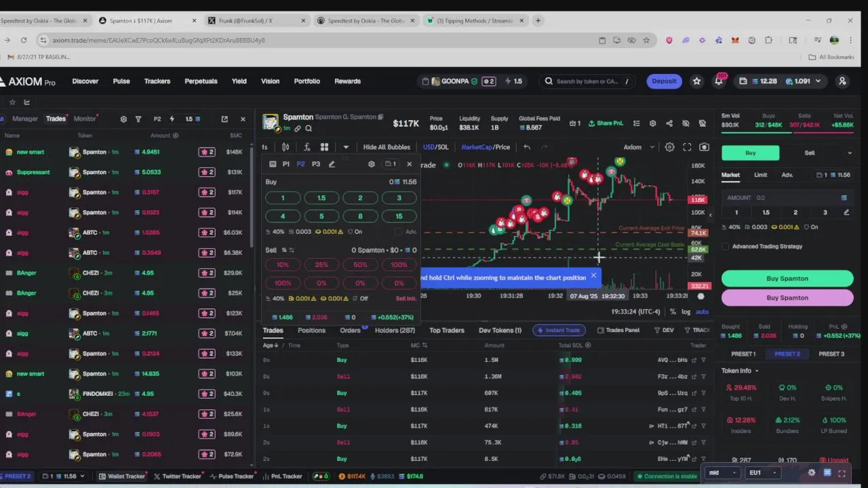Dismiss the Ctrl zoom tip banner
This screenshot has width=868, height=488.
(593, 276)
